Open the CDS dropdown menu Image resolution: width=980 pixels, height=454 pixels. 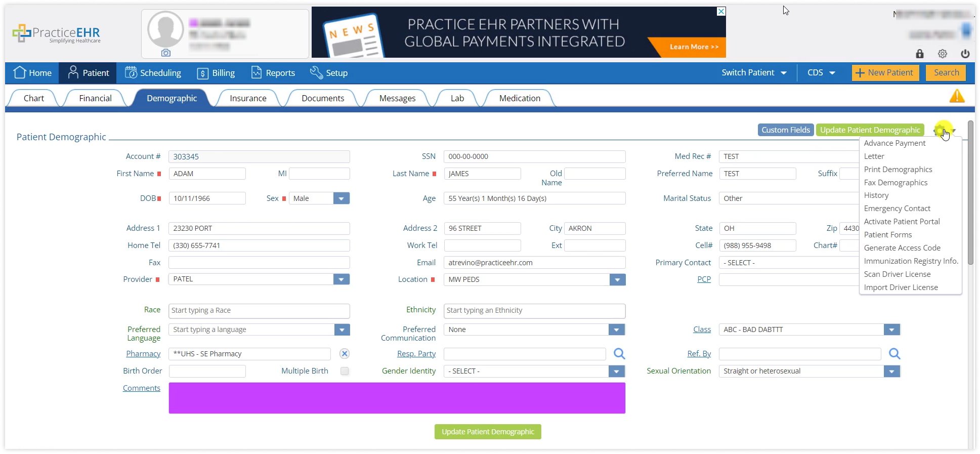[x=821, y=72]
